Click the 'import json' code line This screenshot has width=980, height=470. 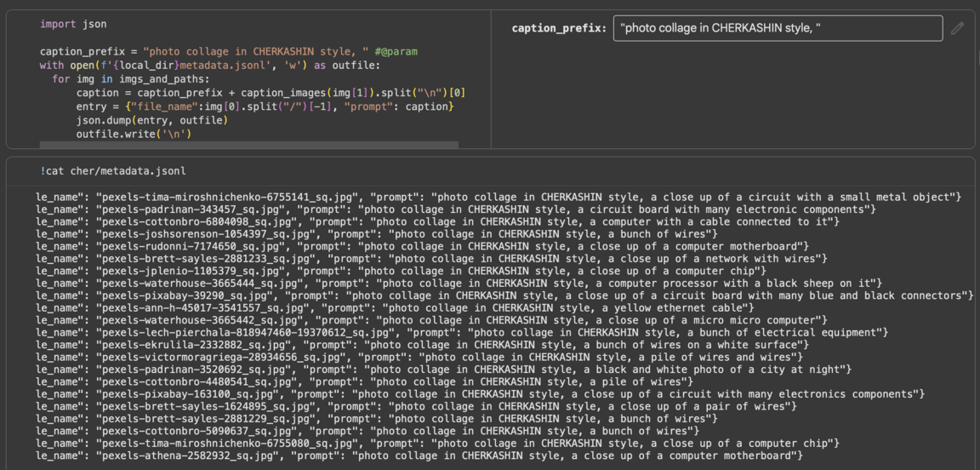pos(73,25)
